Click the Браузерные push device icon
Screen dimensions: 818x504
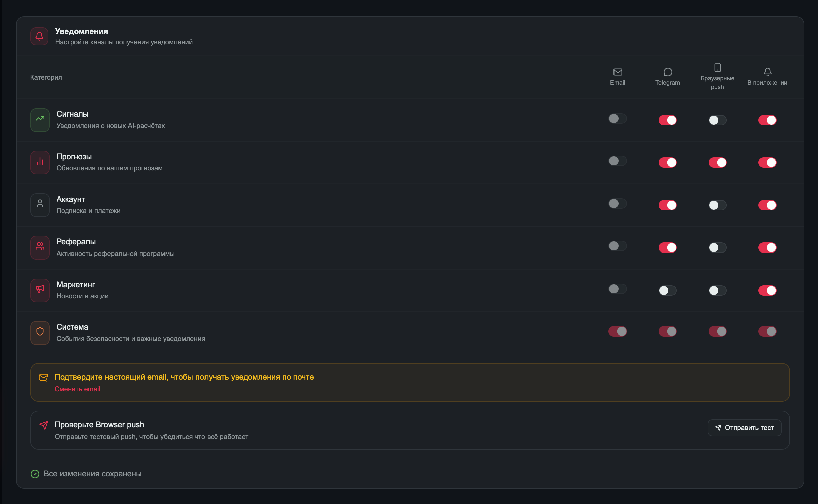(717, 68)
